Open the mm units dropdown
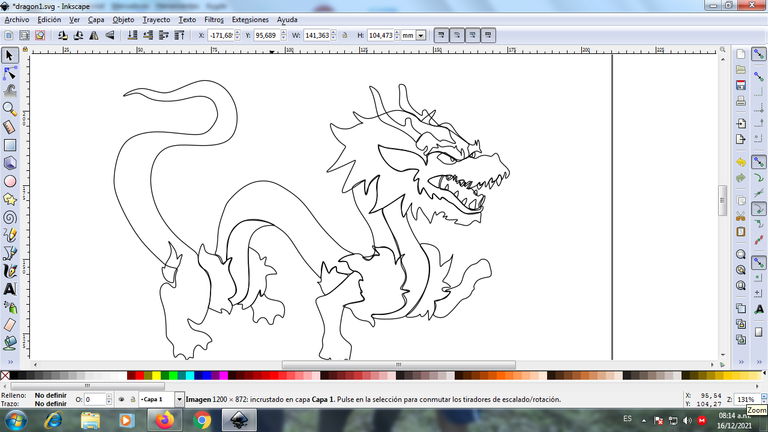Viewport: 768px width, 432px height. 420,35
